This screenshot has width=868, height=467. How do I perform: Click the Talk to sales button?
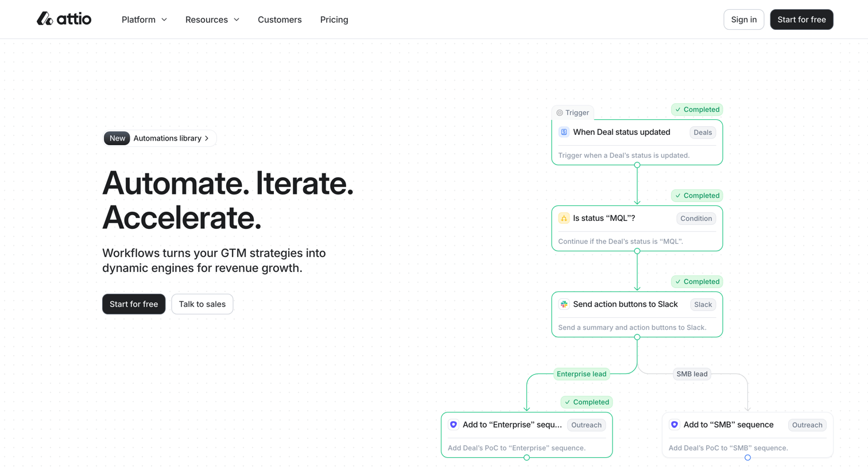click(202, 304)
